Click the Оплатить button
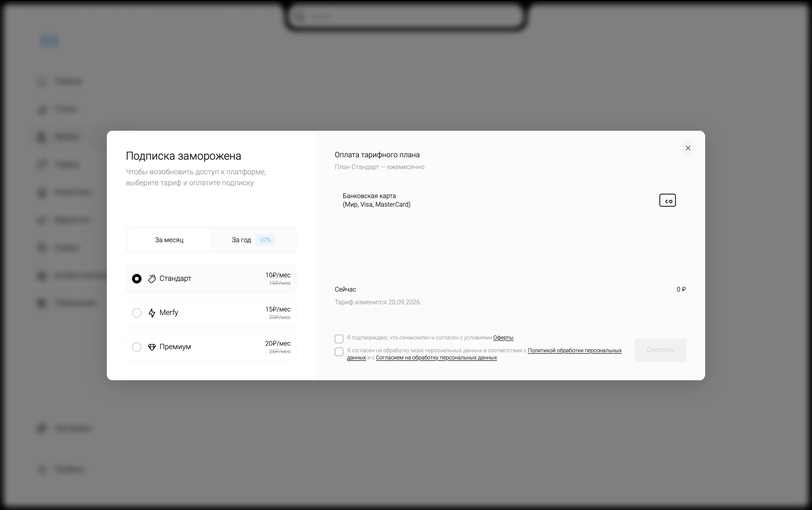This screenshot has height=510, width=812. click(x=660, y=350)
